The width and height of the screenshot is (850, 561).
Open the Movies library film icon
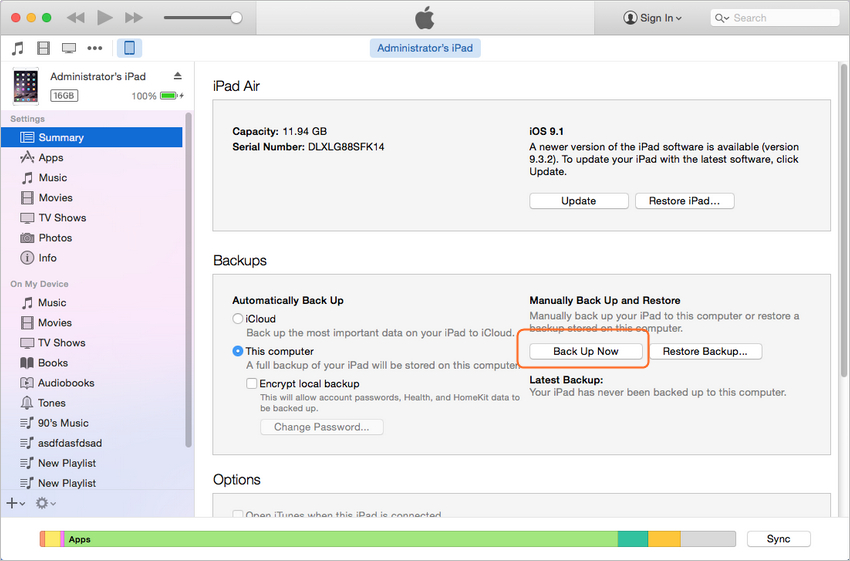pos(43,48)
